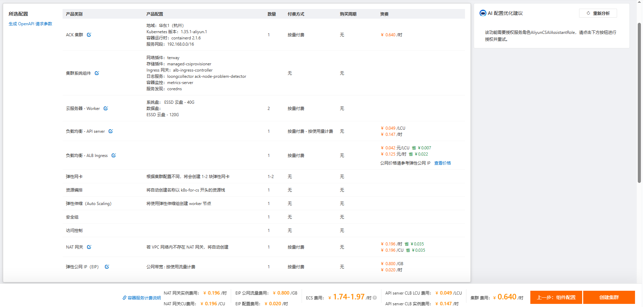
Task: Edit the NAT 网关 configuration
Action: pos(89,247)
